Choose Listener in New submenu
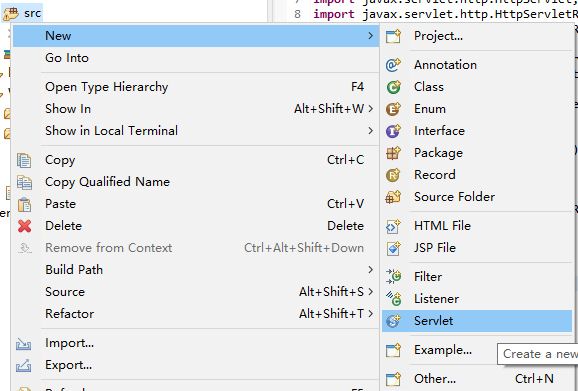This screenshot has width=578, height=391. point(477,299)
